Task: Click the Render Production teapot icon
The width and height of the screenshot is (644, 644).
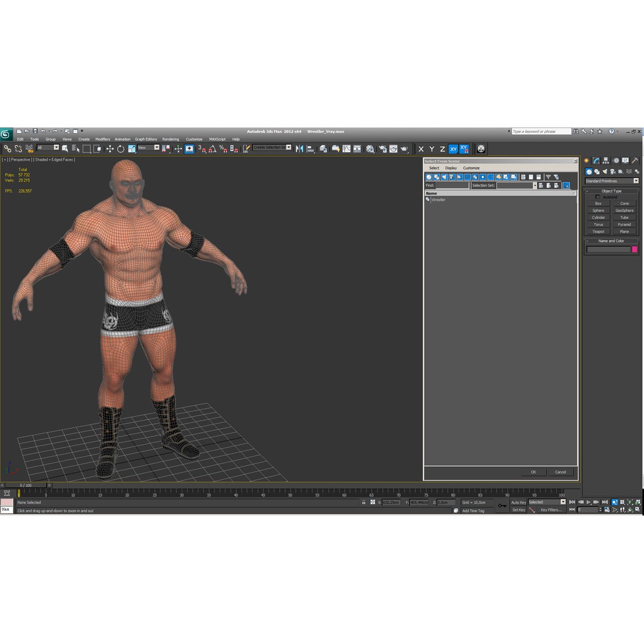Action: (404, 148)
